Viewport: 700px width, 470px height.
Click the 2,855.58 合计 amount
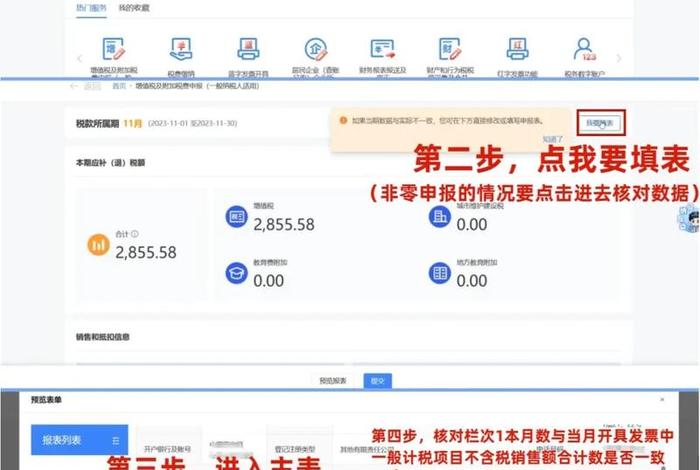(x=146, y=253)
